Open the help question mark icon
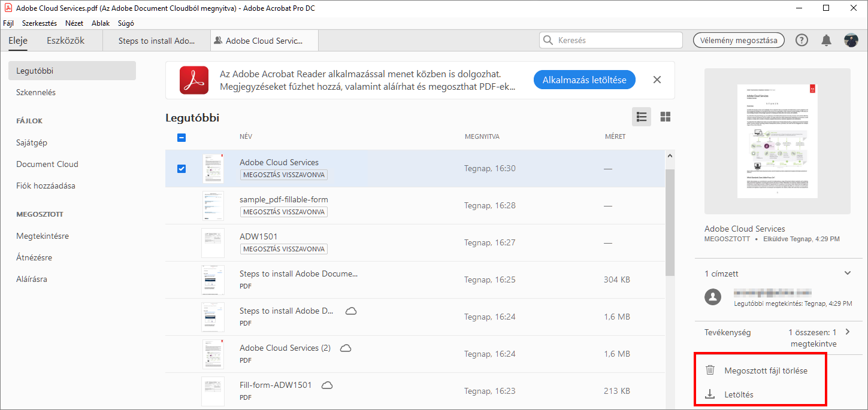Screen dimensions: 868x410 tap(802, 40)
